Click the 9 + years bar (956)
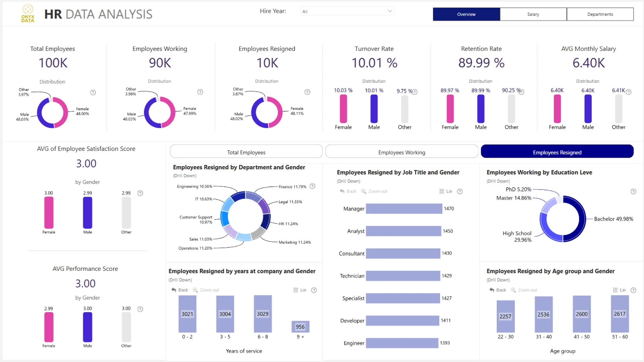 coord(300,327)
